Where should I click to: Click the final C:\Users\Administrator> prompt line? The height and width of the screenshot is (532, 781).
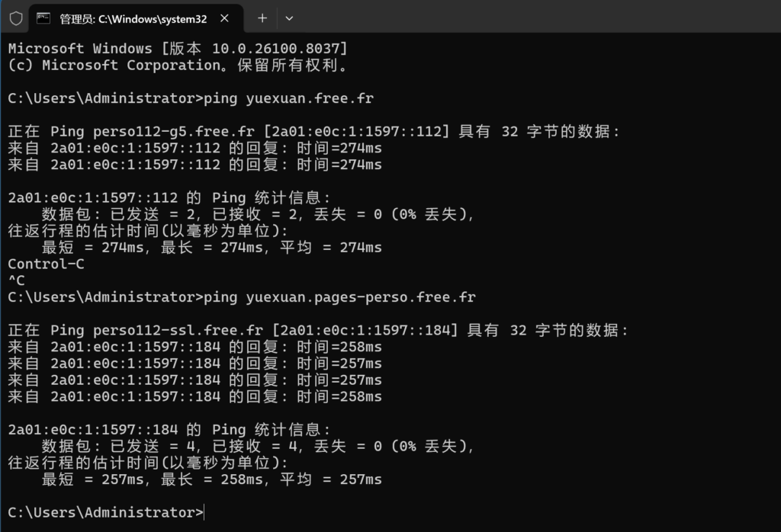coord(106,512)
